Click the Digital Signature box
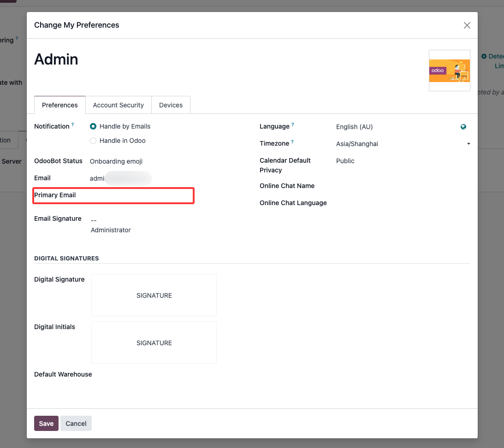The width and height of the screenshot is (504, 448). [x=154, y=295]
